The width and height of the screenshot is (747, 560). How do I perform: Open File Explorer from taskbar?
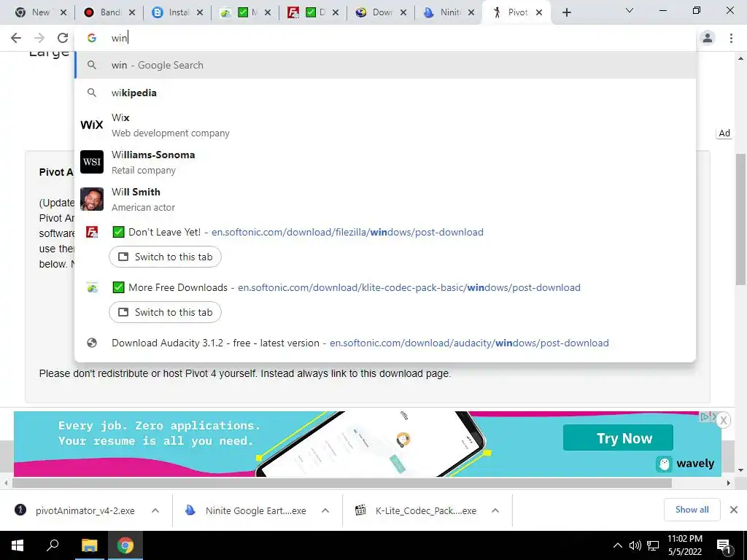pos(89,545)
